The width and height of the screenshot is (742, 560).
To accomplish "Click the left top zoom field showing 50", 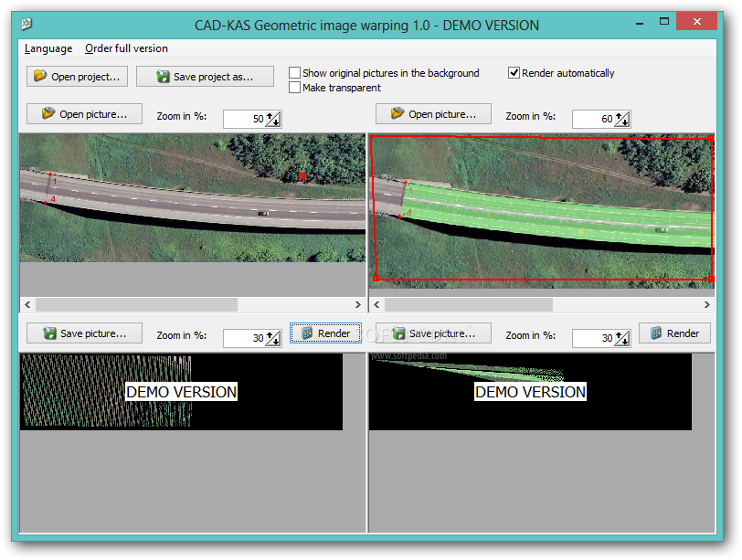I will point(244,119).
